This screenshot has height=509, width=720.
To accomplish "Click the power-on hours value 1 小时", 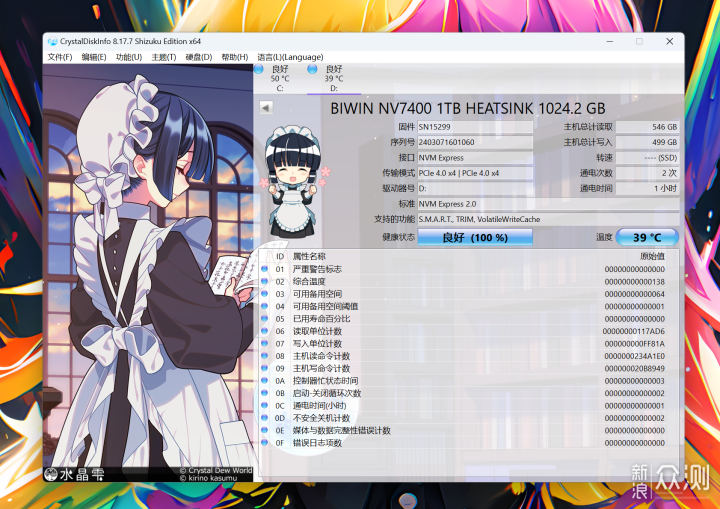I will (x=647, y=188).
